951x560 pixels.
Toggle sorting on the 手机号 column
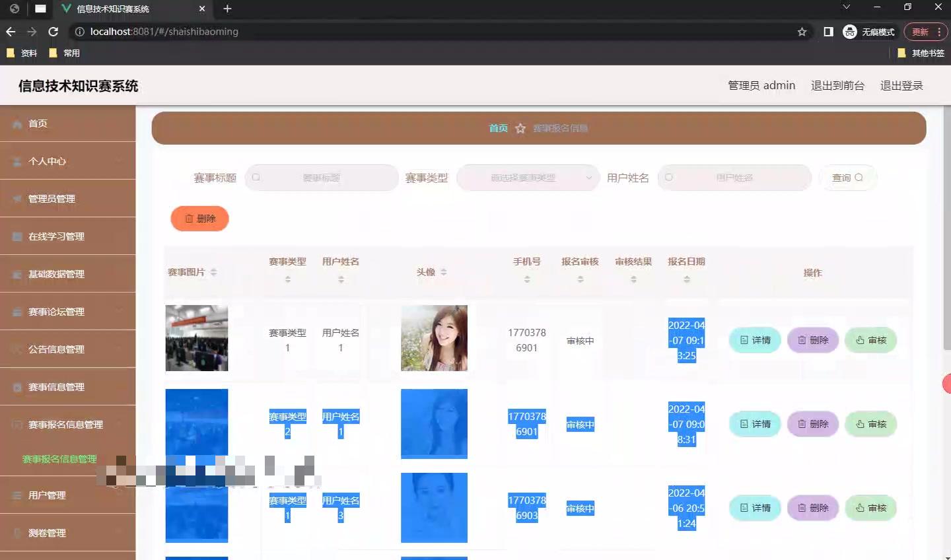click(x=527, y=279)
